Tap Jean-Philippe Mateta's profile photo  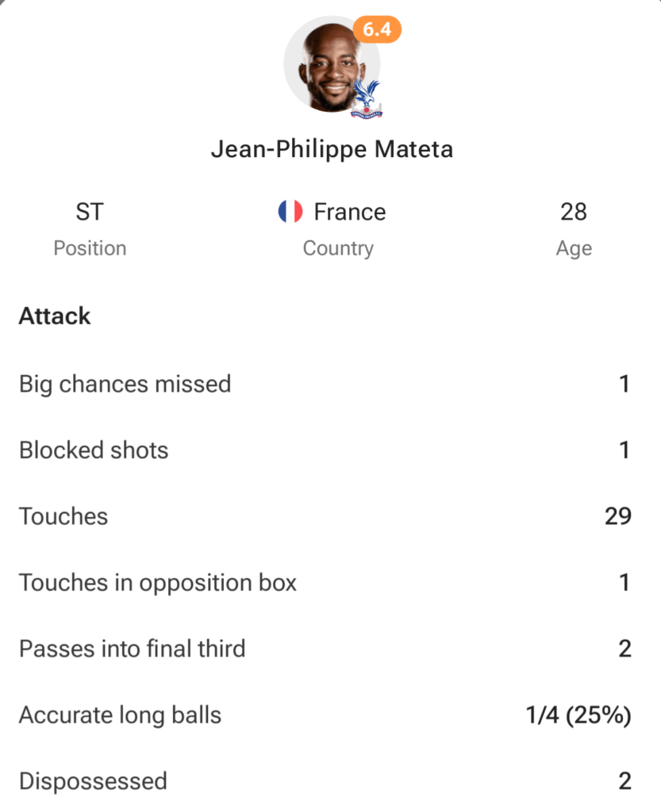329,67
